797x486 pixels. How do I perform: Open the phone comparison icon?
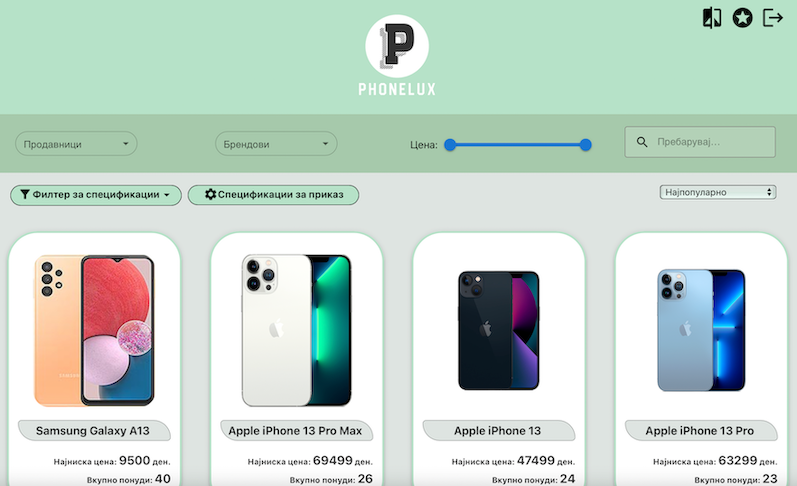point(712,18)
